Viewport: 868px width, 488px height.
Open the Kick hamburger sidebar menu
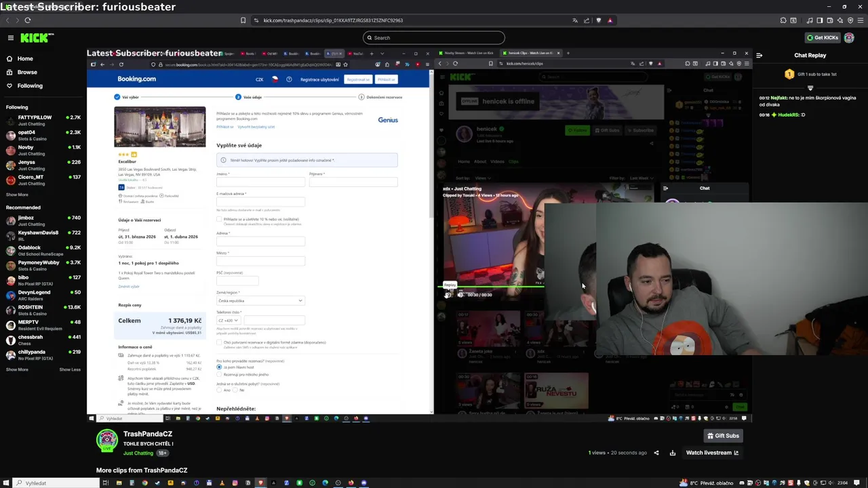tap(11, 38)
